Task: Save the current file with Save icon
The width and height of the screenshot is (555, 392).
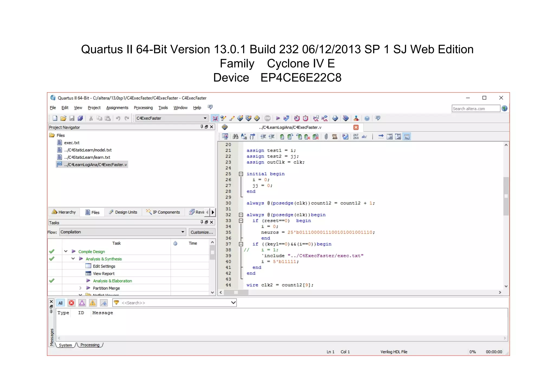Action: 72,118
